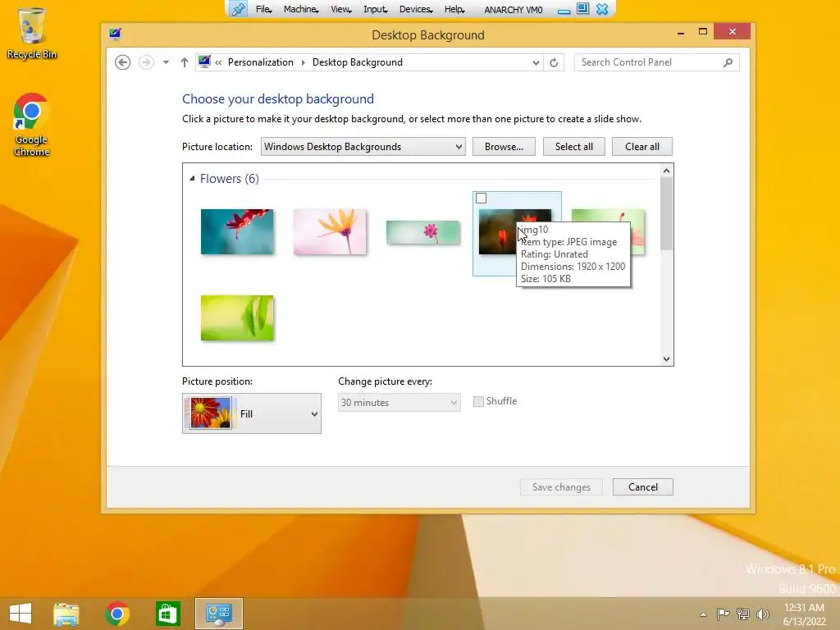Click the Desktop Background window title icon
The width and height of the screenshot is (840, 630).
coord(115,34)
